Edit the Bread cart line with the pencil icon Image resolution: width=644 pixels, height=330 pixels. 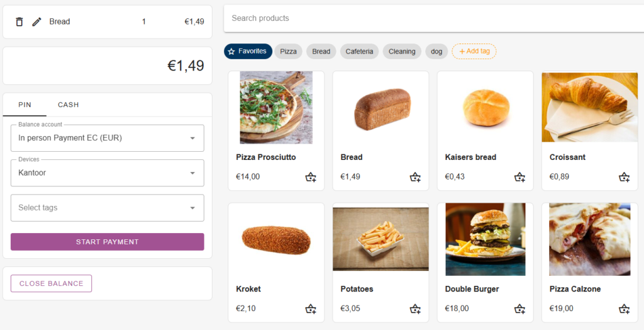(x=36, y=21)
